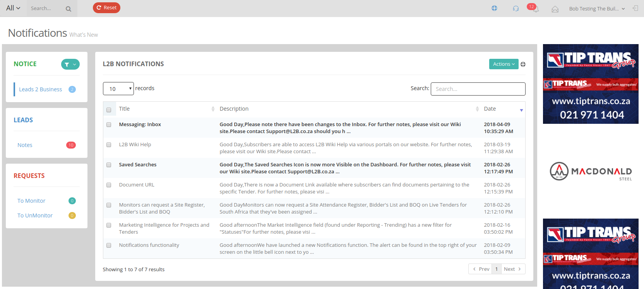Go to the Prev page
Viewport: 644px width, 289px height.
(x=480, y=269)
